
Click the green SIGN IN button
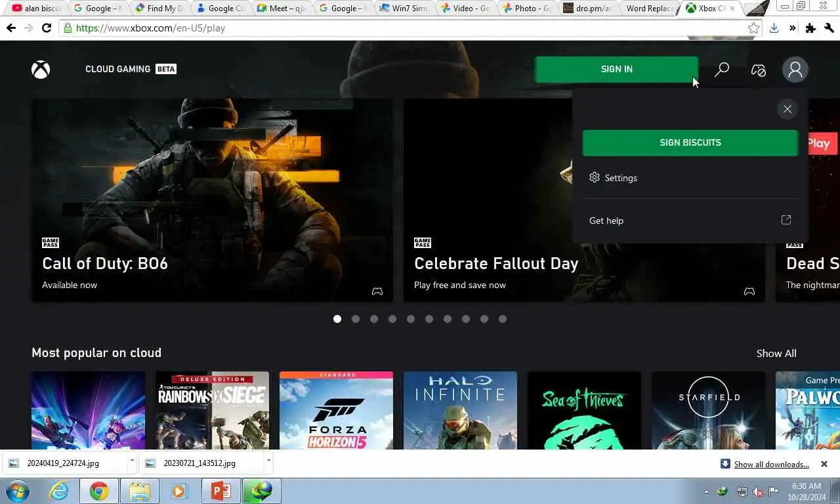617,69
